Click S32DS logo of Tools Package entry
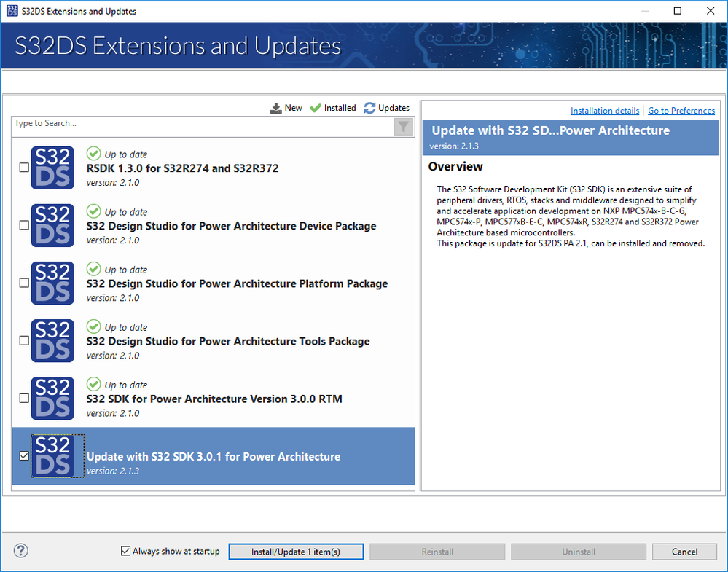This screenshot has height=572, width=728. tap(52, 340)
